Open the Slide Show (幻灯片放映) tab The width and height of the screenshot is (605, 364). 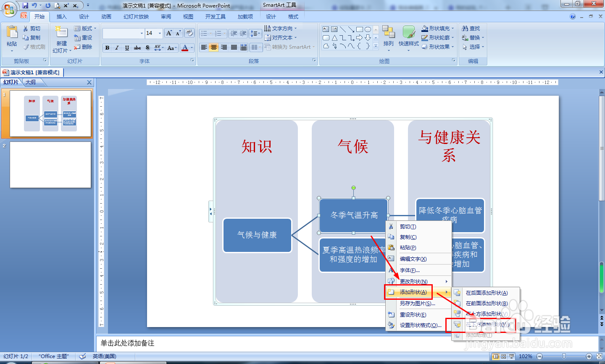coord(136,17)
